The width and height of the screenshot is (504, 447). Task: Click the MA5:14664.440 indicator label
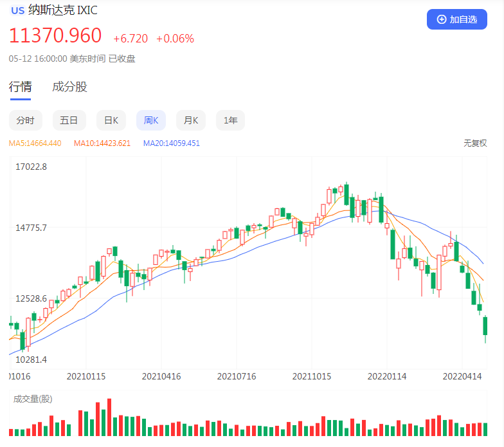click(35, 143)
